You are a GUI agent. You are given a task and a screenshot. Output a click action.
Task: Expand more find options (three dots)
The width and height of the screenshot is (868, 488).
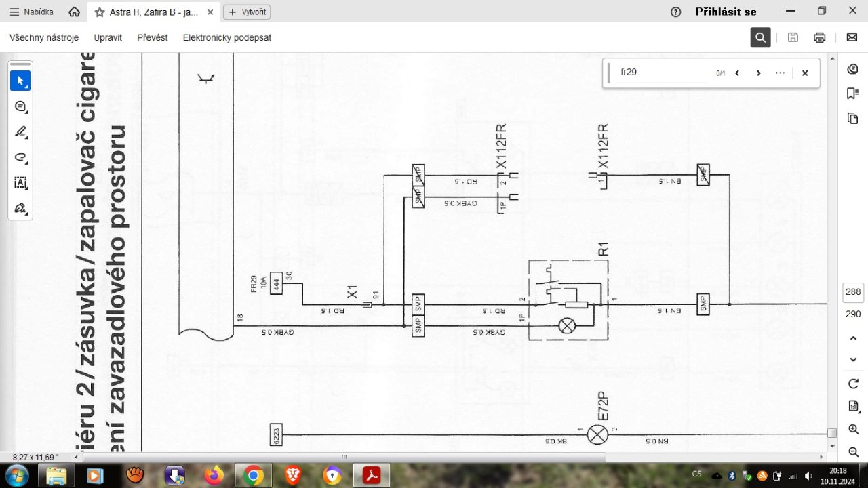[x=781, y=73]
